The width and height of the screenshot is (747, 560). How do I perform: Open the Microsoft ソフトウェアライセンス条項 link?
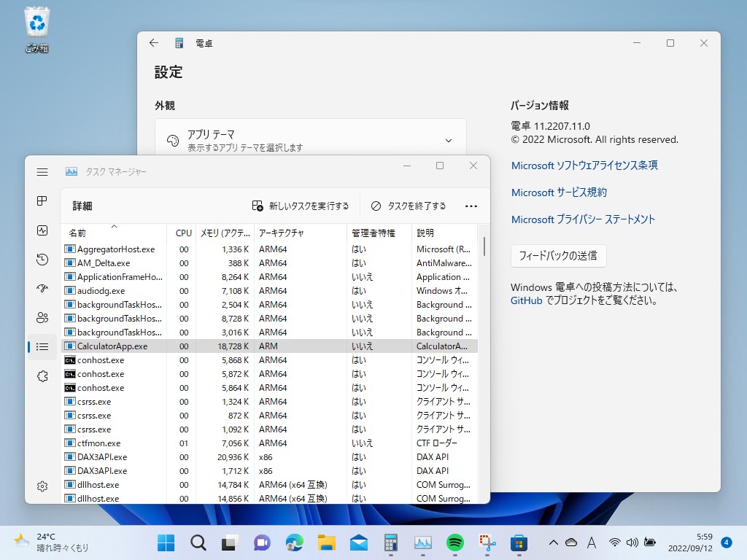tap(585, 166)
